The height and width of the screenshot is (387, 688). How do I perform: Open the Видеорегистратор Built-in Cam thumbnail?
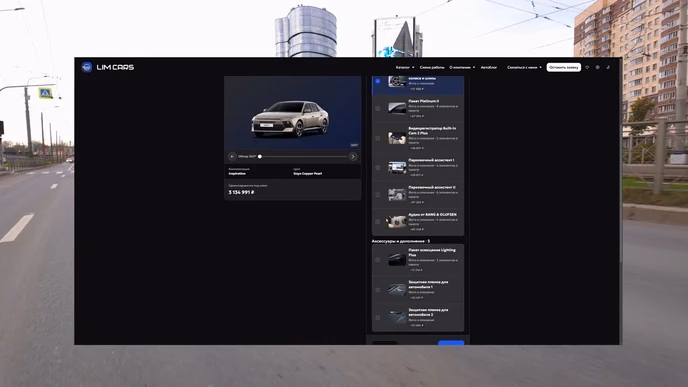click(397, 138)
